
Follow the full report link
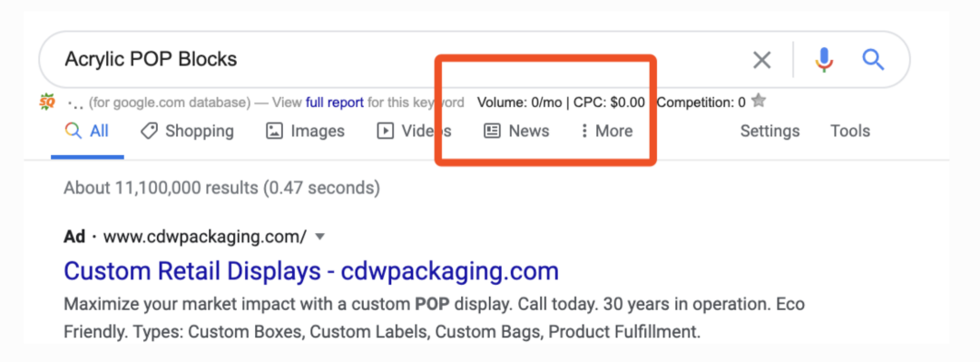point(334,102)
